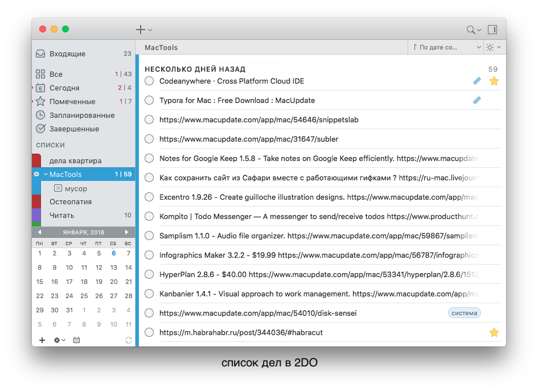Screen dimensions: 538x392
Task: Go to previous month in calendar
Action: tap(39, 232)
